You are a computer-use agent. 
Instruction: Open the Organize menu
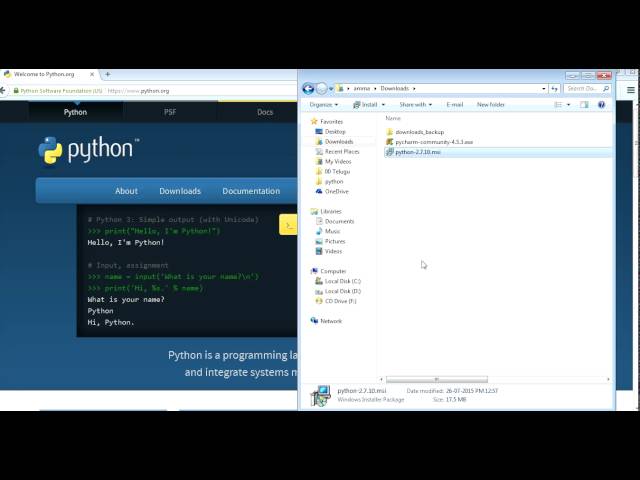[324, 105]
